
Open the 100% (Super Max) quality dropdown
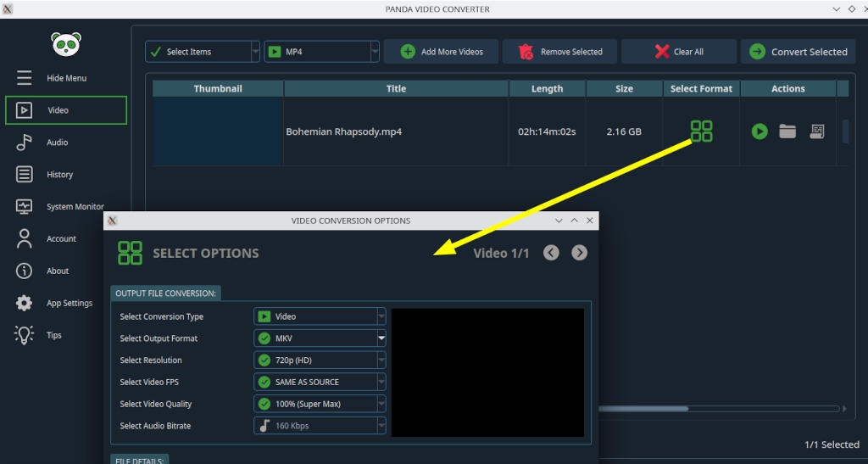click(x=320, y=404)
